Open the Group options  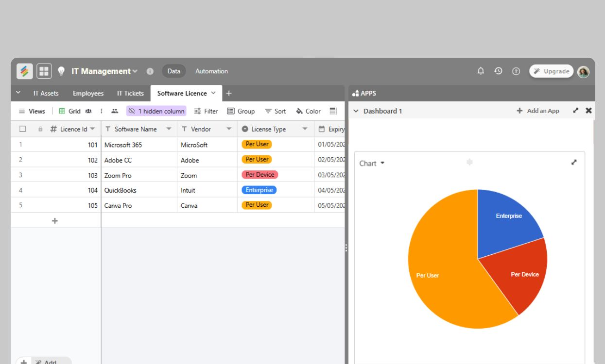click(x=241, y=111)
